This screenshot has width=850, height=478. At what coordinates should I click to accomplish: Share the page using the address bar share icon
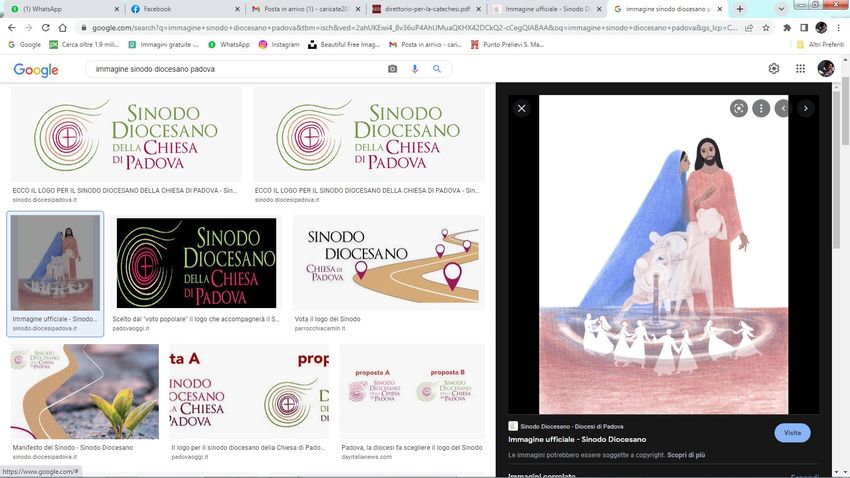(x=749, y=28)
